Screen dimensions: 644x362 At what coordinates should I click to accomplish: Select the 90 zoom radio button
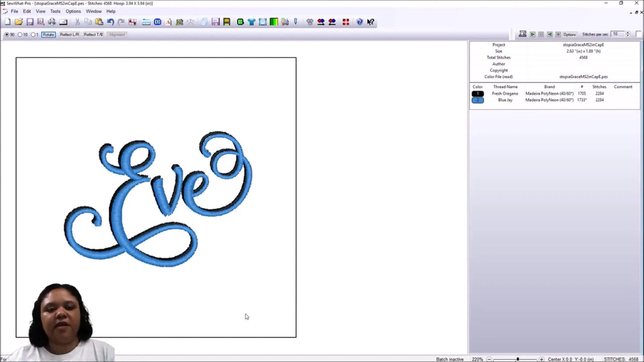pos(7,35)
